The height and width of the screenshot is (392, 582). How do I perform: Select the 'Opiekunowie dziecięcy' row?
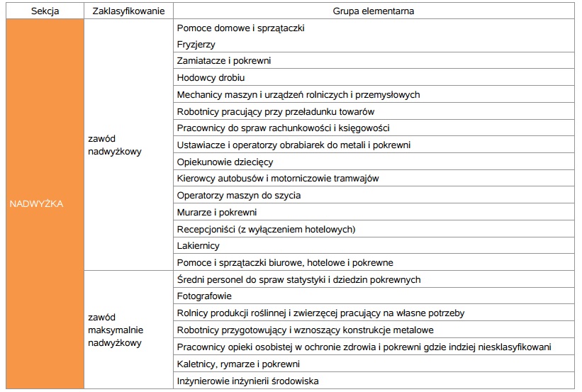click(x=374, y=162)
